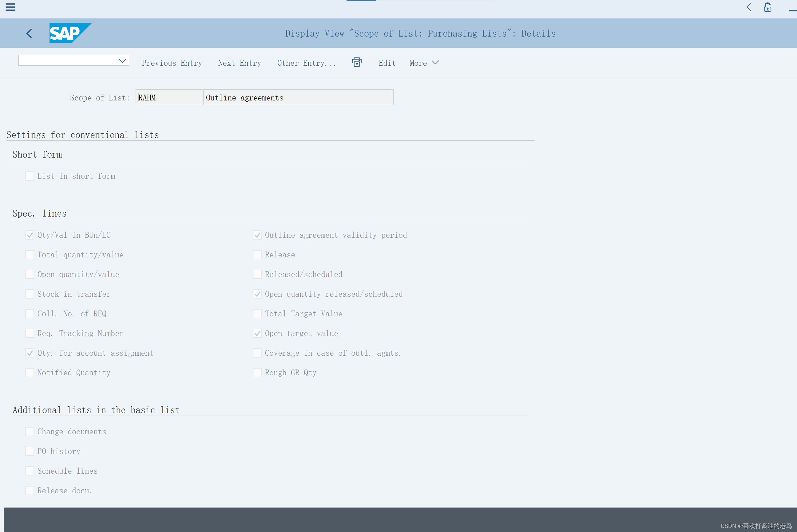
Task: Open the command field dropdown arrow
Action: (x=122, y=61)
